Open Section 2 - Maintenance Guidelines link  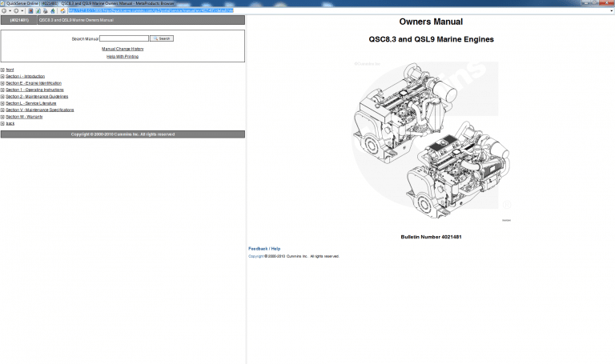pyautogui.click(x=37, y=96)
